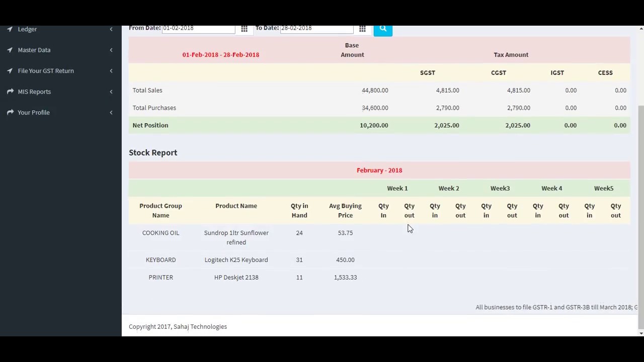Image resolution: width=644 pixels, height=362 pixels.
Task: Click the Week3 column header
Action: pos(500,188)
